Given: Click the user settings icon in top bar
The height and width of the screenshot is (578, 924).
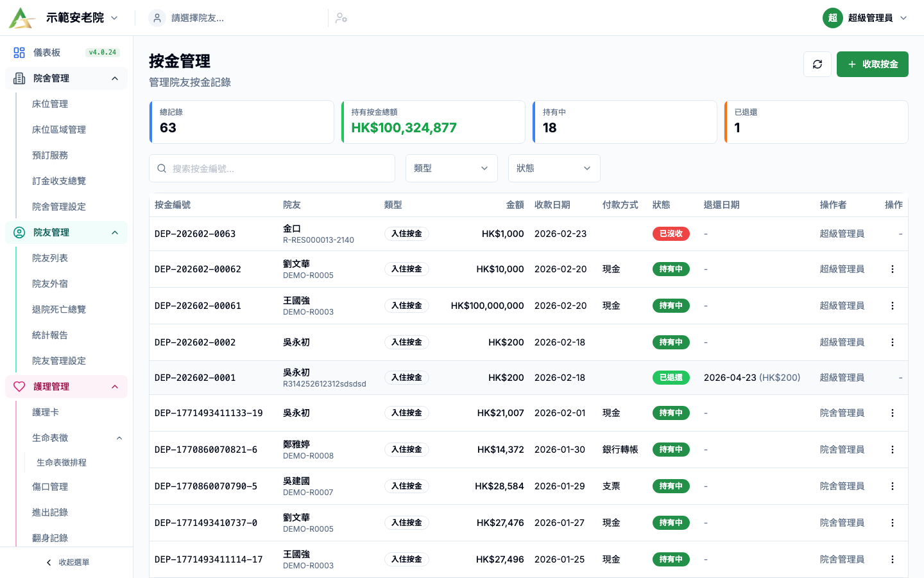Looking at the screenshot, I should [x=341, y=18].
